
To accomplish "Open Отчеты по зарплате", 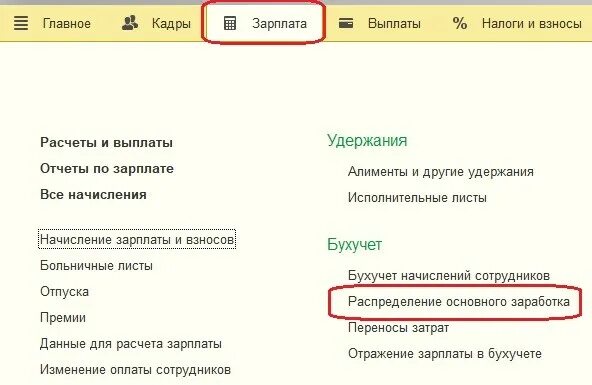I will coord(107,169).
